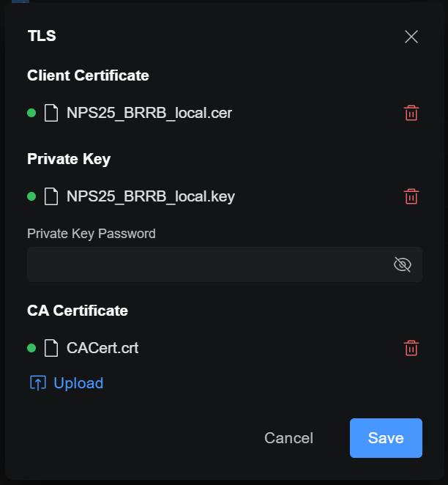Click the upload arrow icon

click(37, 383)
